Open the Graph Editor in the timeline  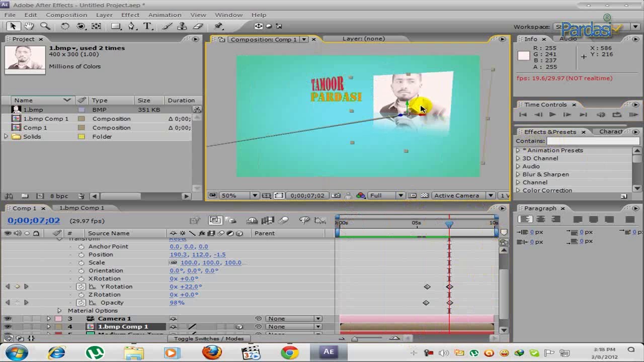(320, 220)
